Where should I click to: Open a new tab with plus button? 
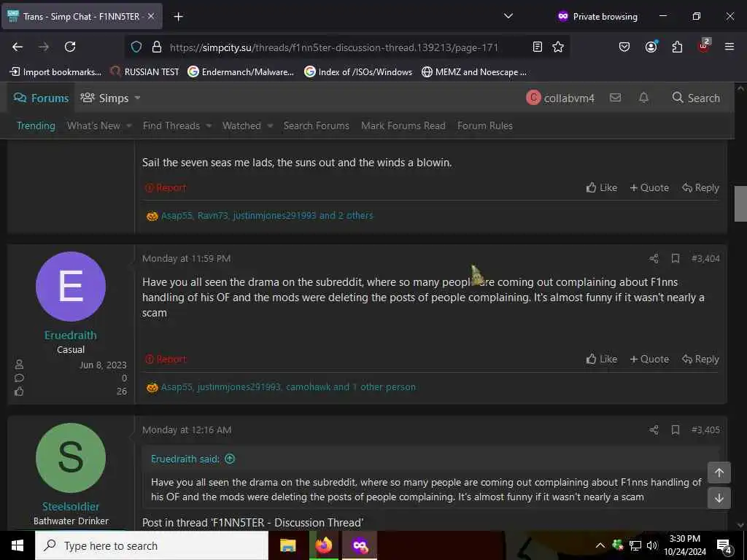178,17
